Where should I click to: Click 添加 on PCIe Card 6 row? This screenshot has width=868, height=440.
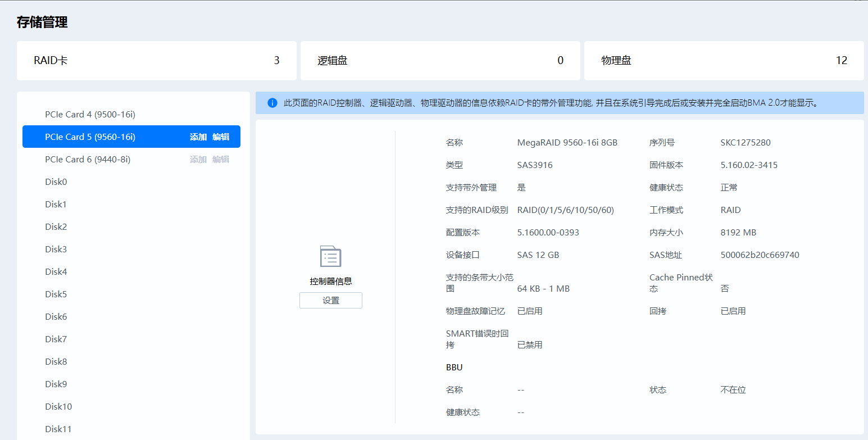click(x=198, y=160)
